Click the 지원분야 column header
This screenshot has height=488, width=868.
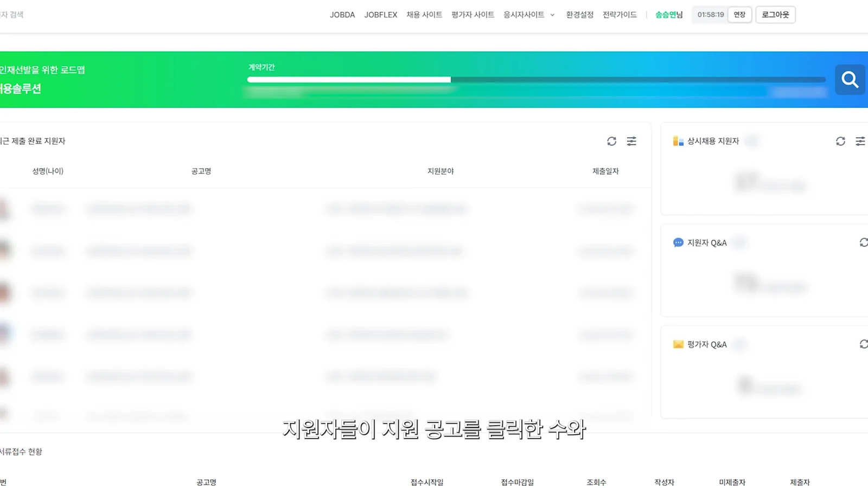point(441,171)
